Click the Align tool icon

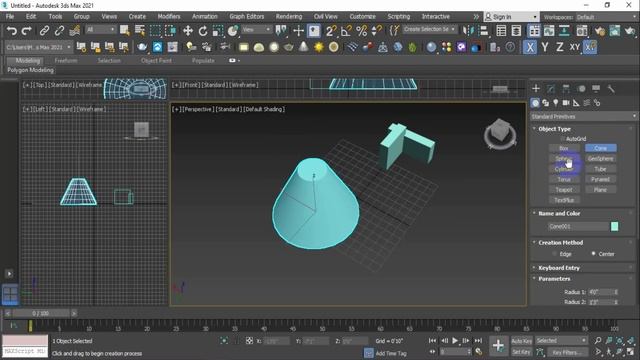point(483,31)
